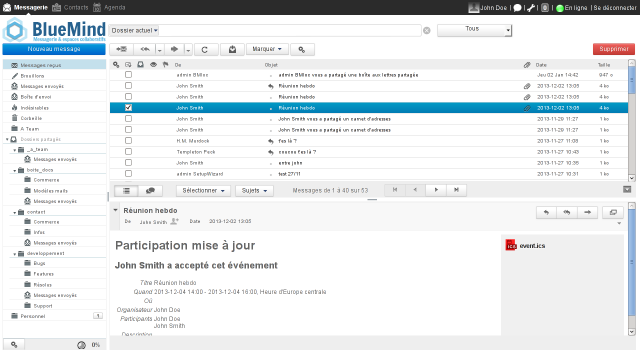
Task: Switch to threads view mode icon
Action: point(150,191)
